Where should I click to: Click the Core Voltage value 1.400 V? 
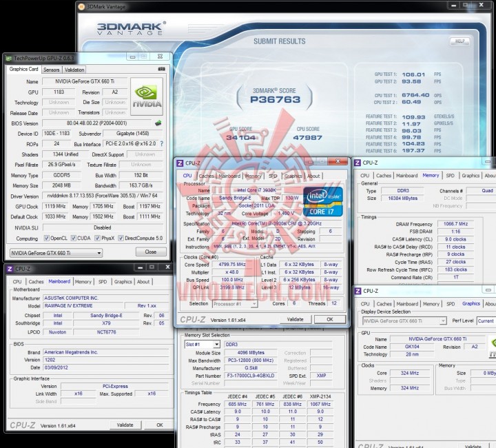286,214
